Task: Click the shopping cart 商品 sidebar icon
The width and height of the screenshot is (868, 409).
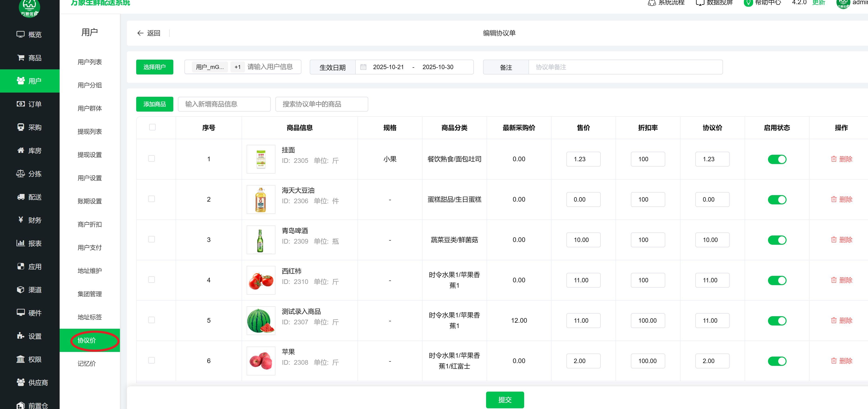Action: click(x=21, y=58)
